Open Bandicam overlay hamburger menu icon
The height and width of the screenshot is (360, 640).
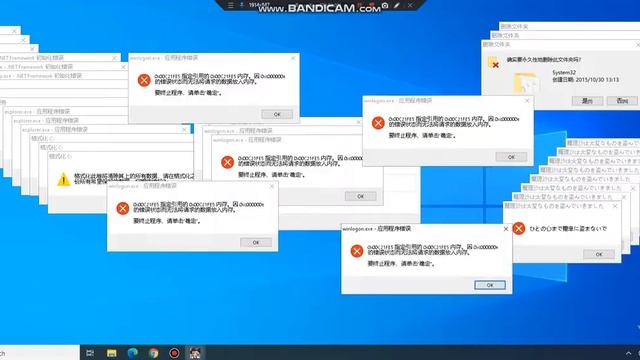231,5
